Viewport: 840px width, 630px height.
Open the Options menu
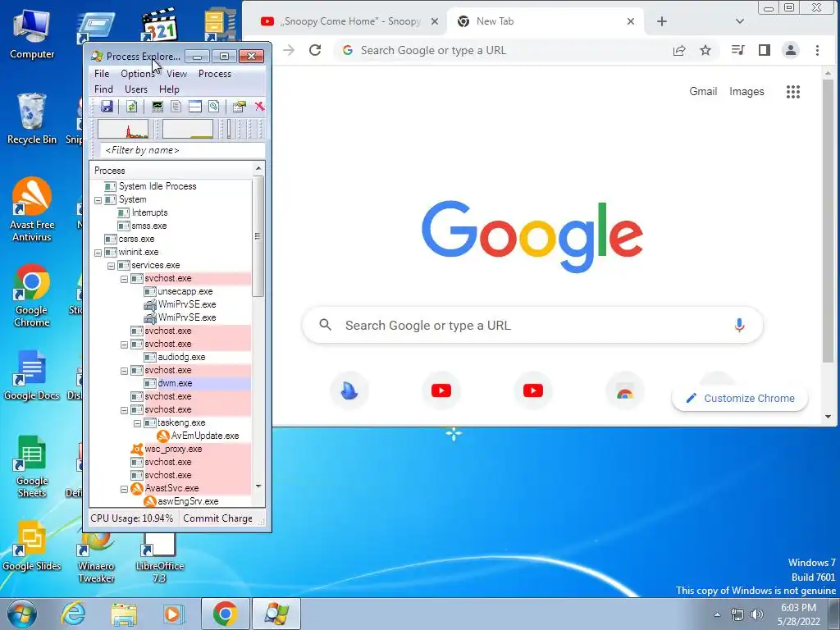coord(137,74)
